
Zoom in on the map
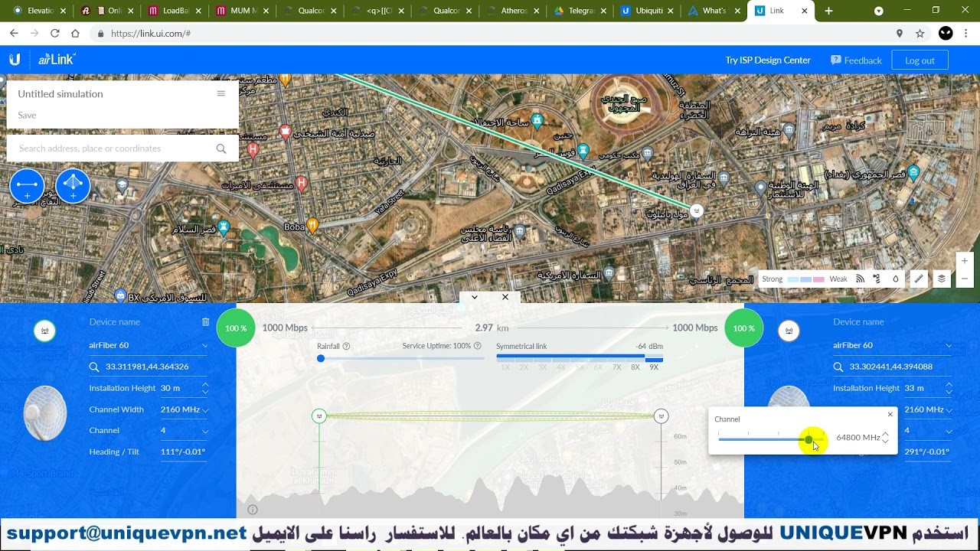point(965,261)
